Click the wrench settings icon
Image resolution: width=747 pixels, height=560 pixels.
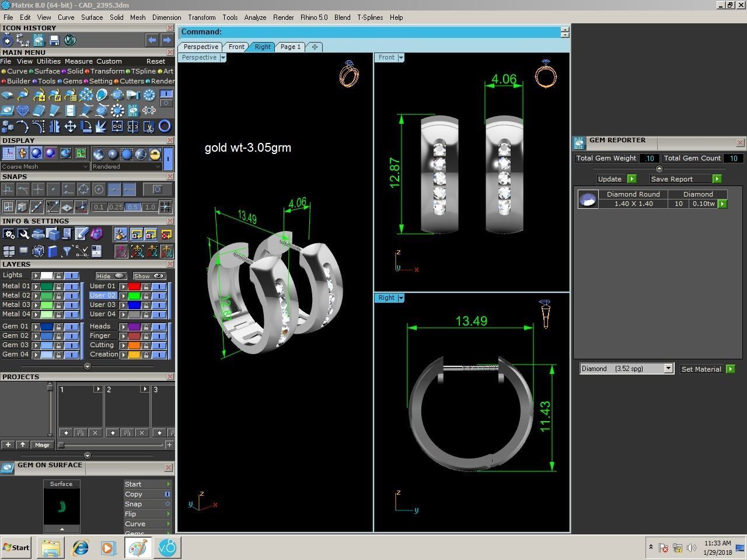(23, 235)
